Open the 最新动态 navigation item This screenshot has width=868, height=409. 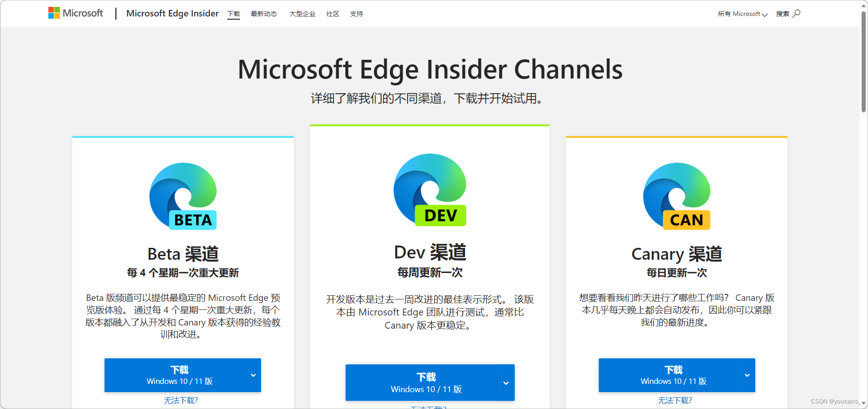264,14
